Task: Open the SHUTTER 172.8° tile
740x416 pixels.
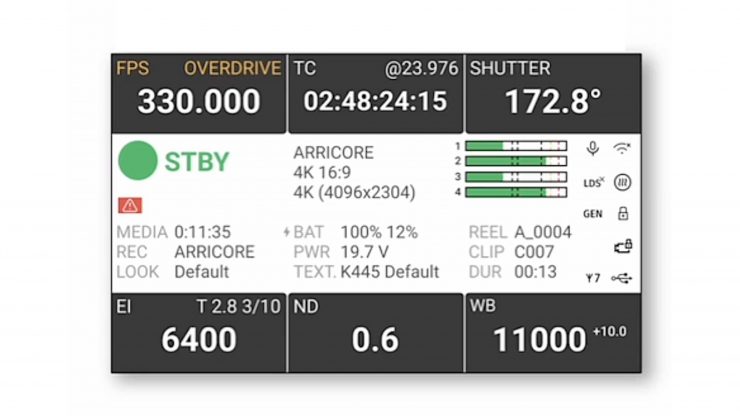Action: click(x=552, y=93)
